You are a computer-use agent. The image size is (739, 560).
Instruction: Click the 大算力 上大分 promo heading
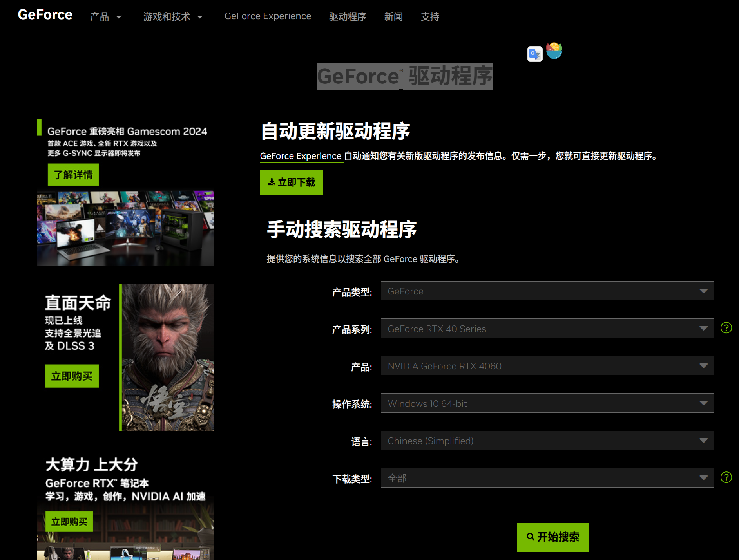(x=92, y=465)
